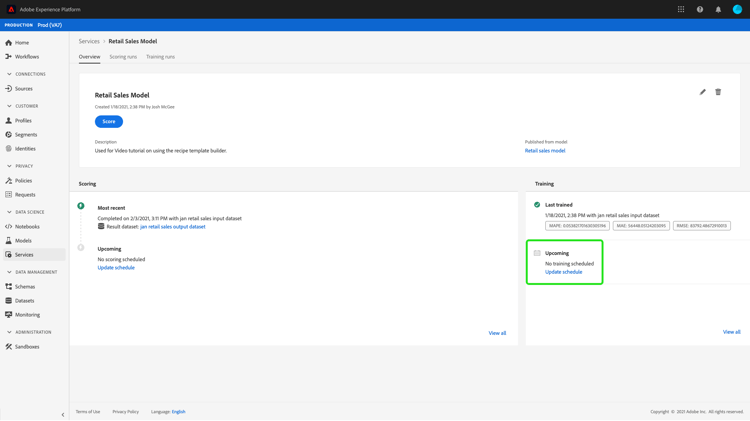This screenshot has width=750, height=421.
Task: Click the result dataset database icon
Action: point(101,226)
